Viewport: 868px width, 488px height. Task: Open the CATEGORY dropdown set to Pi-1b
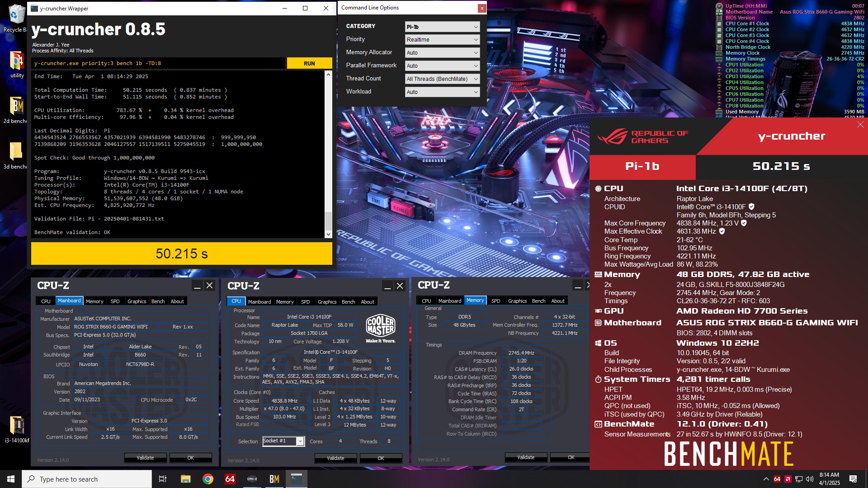442,27
